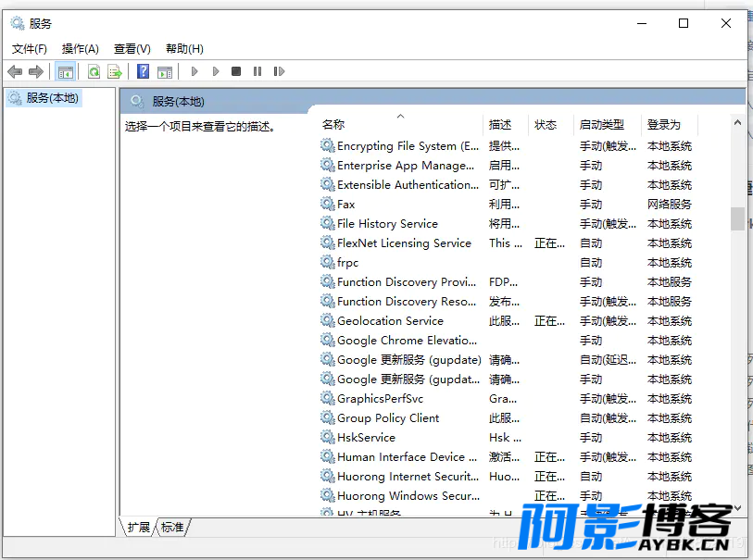This screenshot has width=753, height=560.
Task: Switch to the 标准 tab
Action: [x=172, y=528]
